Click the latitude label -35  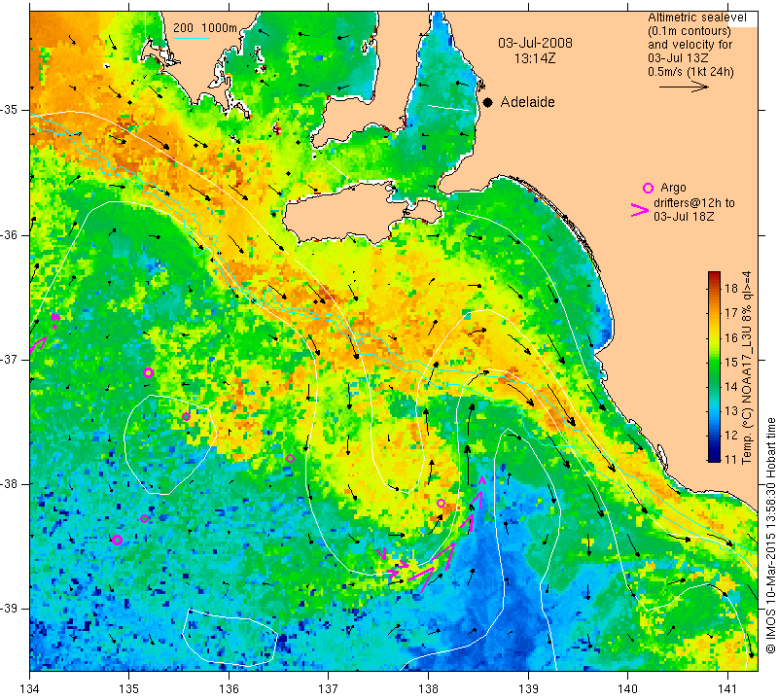point(10,110)
